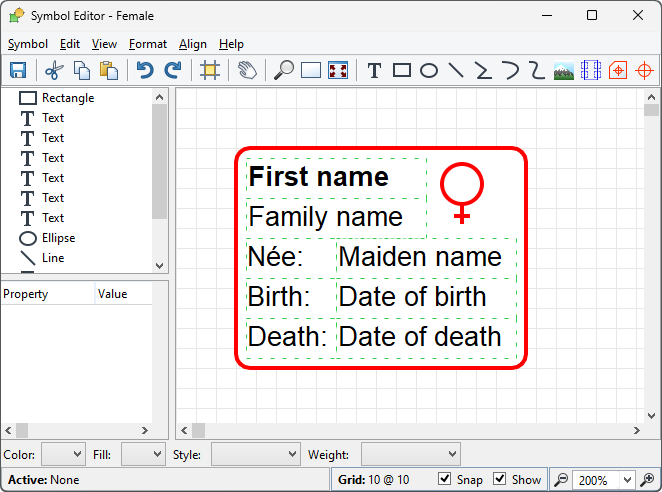Redo the last action

click(x=173, y=70)
